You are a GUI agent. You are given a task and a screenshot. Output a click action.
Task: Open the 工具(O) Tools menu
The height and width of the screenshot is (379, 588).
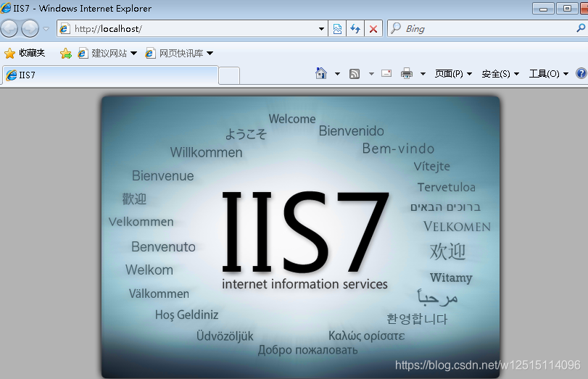point(549,74)
